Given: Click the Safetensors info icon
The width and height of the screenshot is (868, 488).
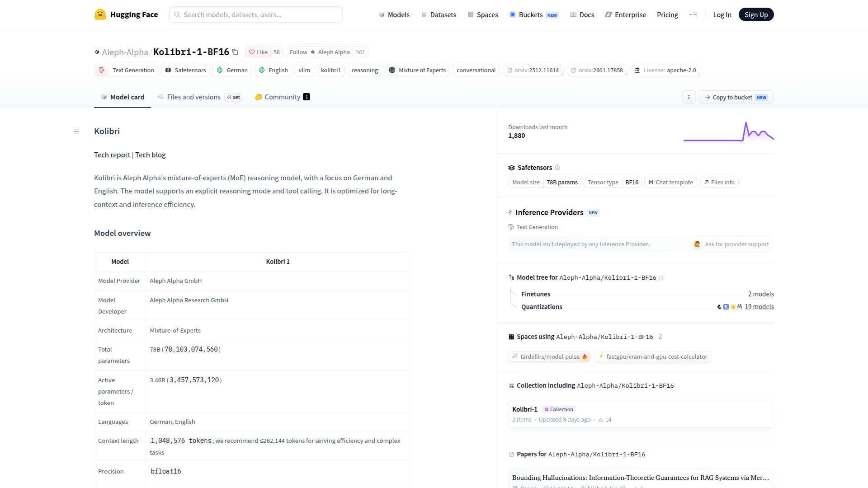Looking at the screenshot, I should pyautogui.click(x=557, y=168).
